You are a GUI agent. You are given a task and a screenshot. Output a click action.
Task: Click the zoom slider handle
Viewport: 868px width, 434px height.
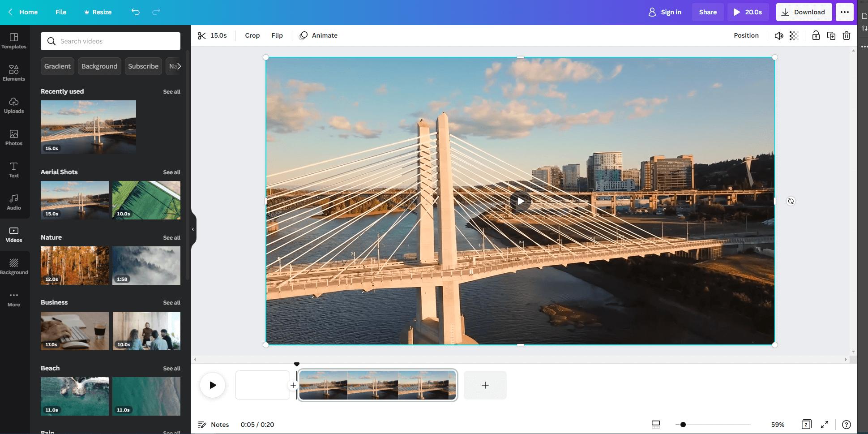point(683,425)
